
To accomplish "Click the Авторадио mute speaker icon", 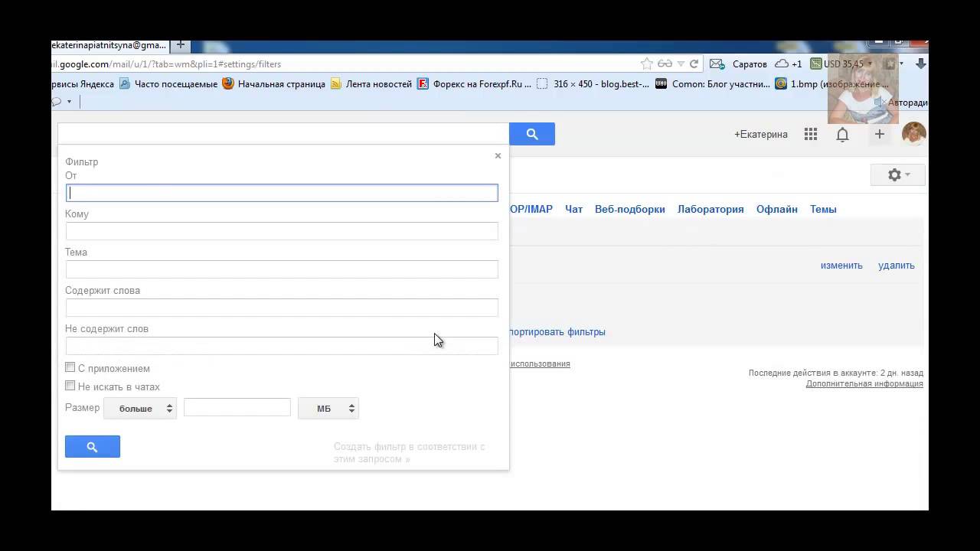I will coord(880,102).
